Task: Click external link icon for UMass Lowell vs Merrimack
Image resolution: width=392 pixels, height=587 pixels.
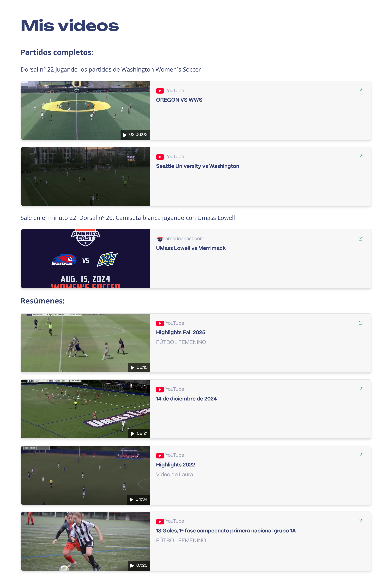Action: pos(360,238)
